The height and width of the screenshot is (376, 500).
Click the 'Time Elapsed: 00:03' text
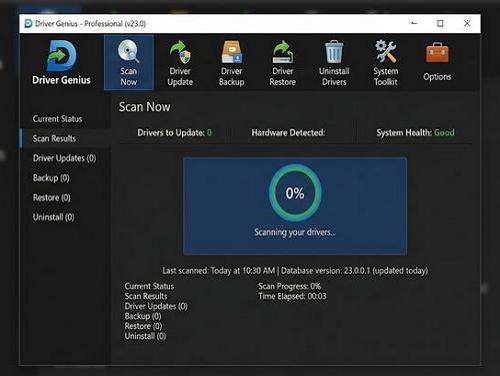click(x=292, y=296)
